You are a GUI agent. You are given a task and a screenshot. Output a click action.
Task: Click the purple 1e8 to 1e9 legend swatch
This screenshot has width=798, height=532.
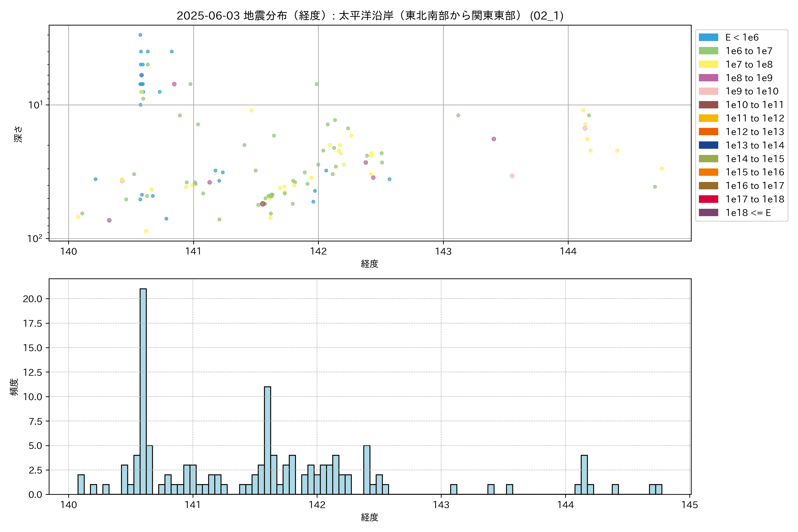[x=708, y=78]
